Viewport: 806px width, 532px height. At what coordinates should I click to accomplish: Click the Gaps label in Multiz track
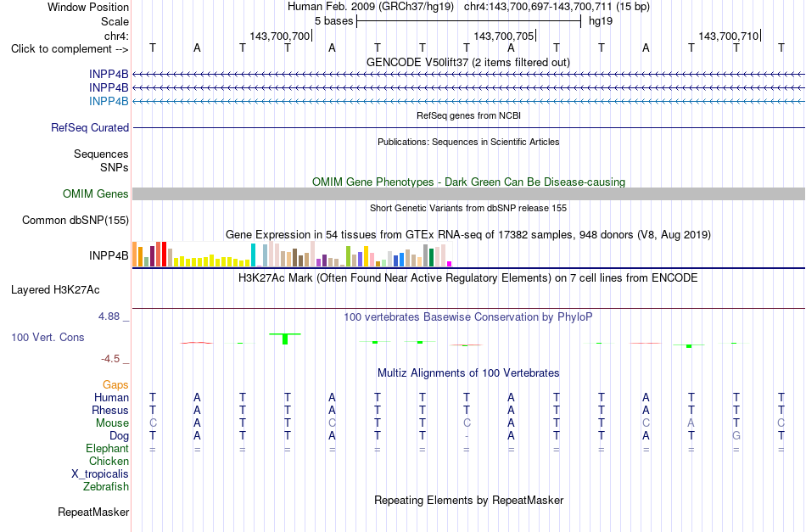point(115,385)
